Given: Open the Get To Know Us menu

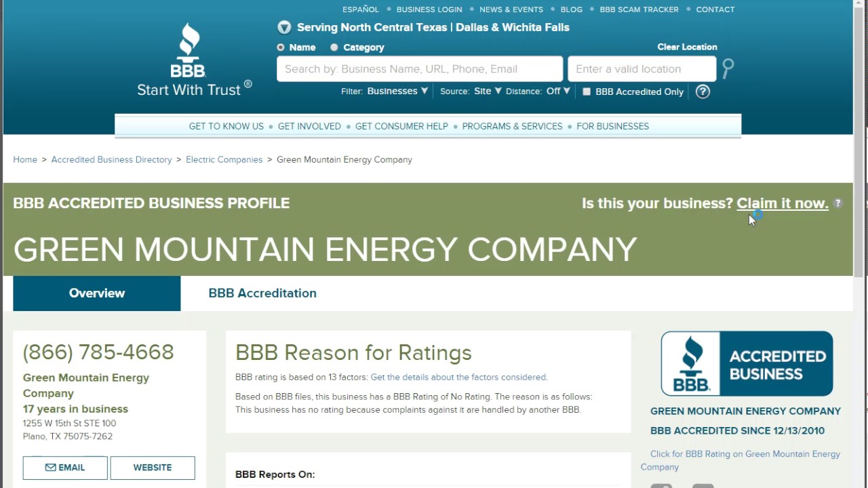Looking at the screenshot, I should (226, 126).
